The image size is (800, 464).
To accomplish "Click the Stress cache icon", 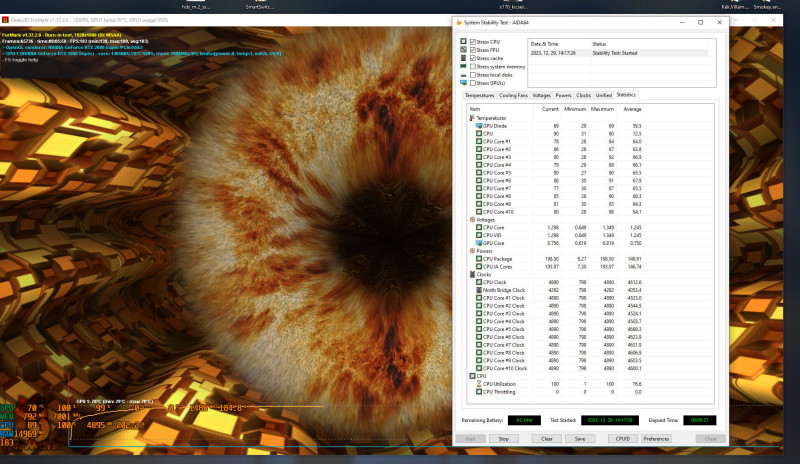I will (463, 58).
